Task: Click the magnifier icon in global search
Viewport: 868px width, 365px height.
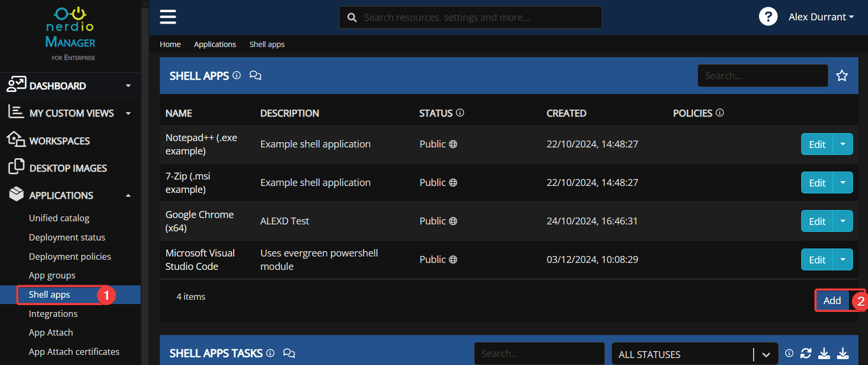Action: 352,18
